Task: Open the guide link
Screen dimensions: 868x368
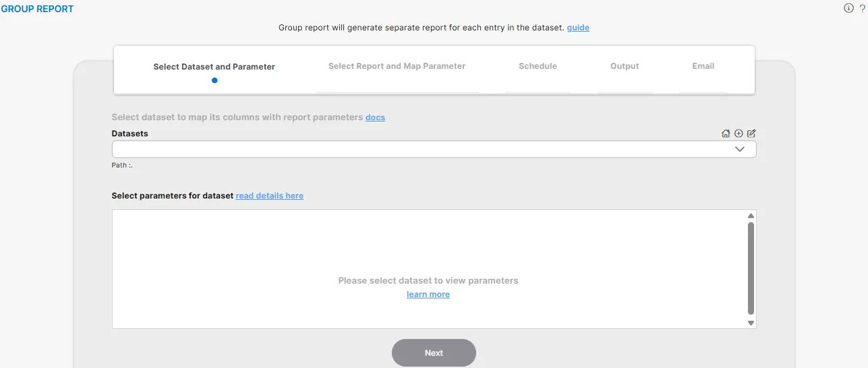Action: 578,28
